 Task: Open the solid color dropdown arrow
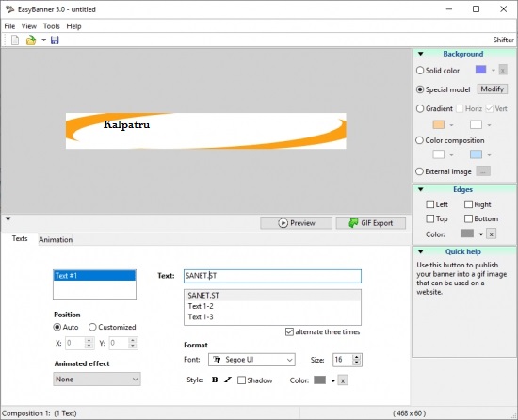pyautogui.click(x=494, y=71)
